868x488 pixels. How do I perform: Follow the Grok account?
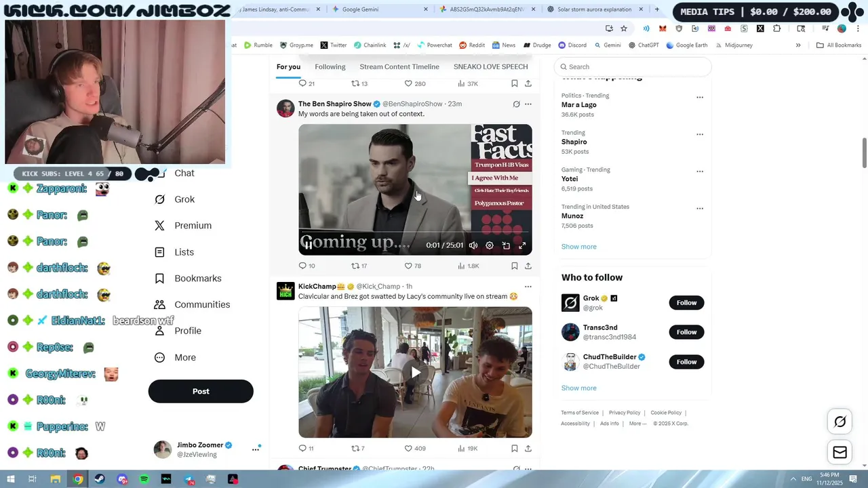click(x=686, y=303)
